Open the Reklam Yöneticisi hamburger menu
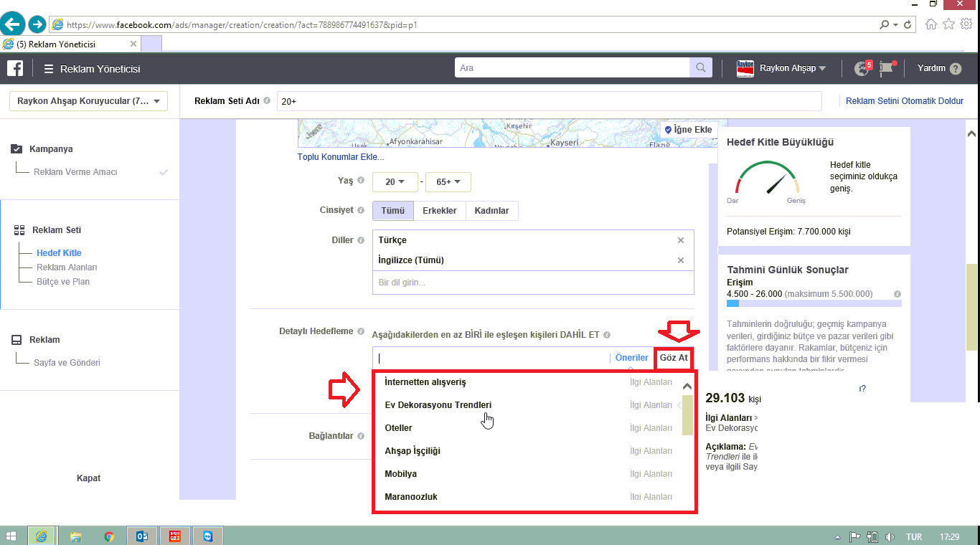This screenshot has width=980, height=545. click(x=49, y=69)
